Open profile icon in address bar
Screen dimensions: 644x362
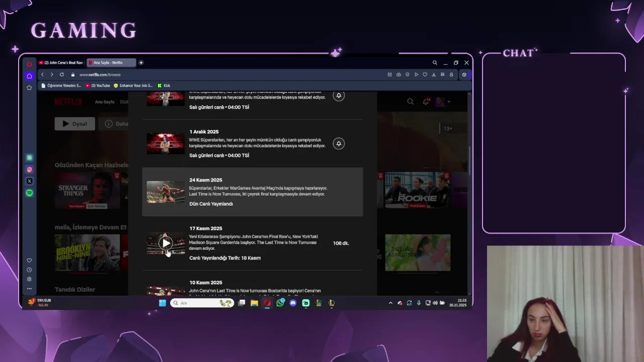point(451,74)
